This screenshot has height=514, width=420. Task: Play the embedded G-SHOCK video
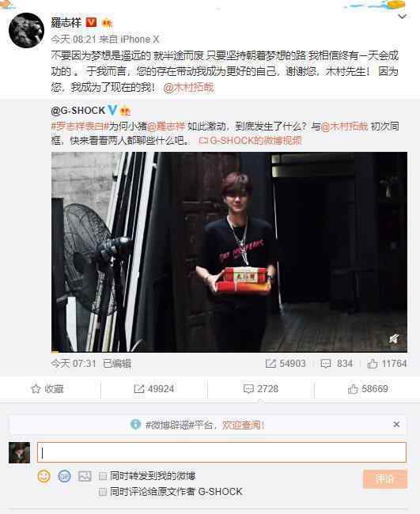(x=229, y=251)
